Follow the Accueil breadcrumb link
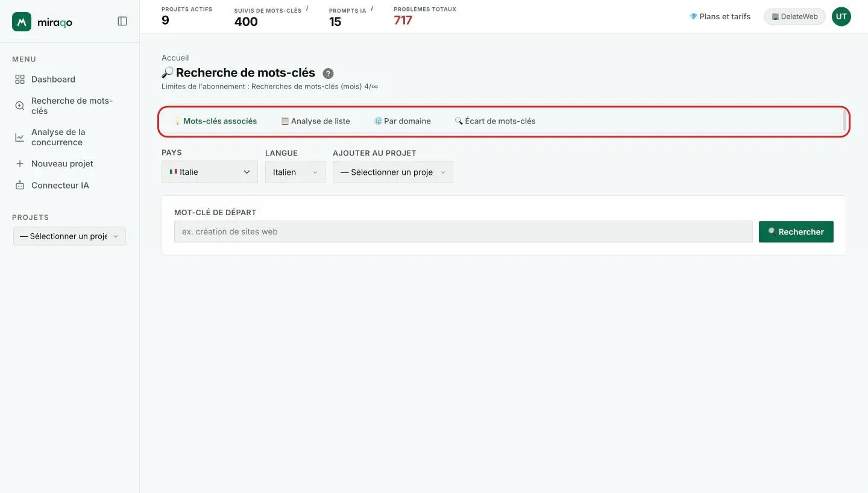The height and width of the screenshot is (493, 868). pyautogui.click(x=175, y=58)
